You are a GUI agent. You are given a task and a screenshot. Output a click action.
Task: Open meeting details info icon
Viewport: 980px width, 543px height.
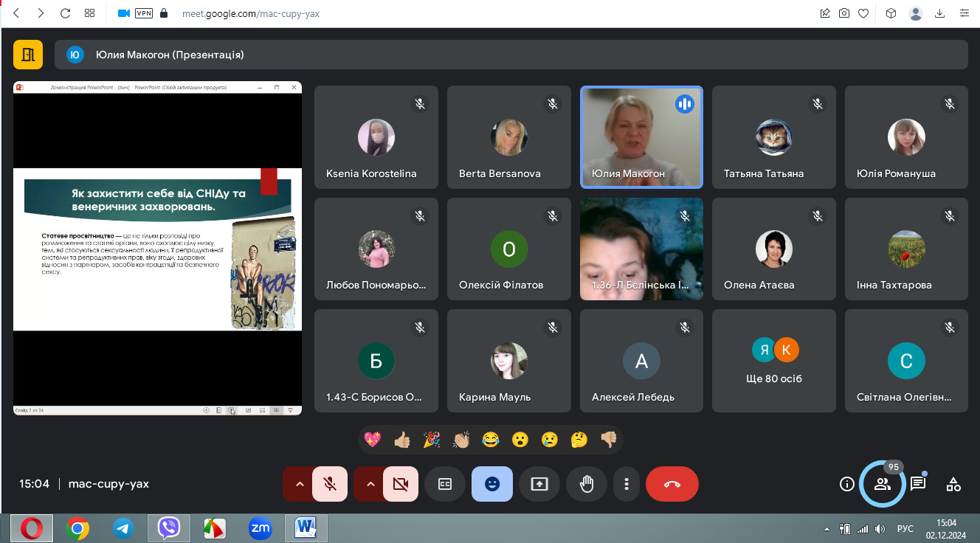point(847,484)
